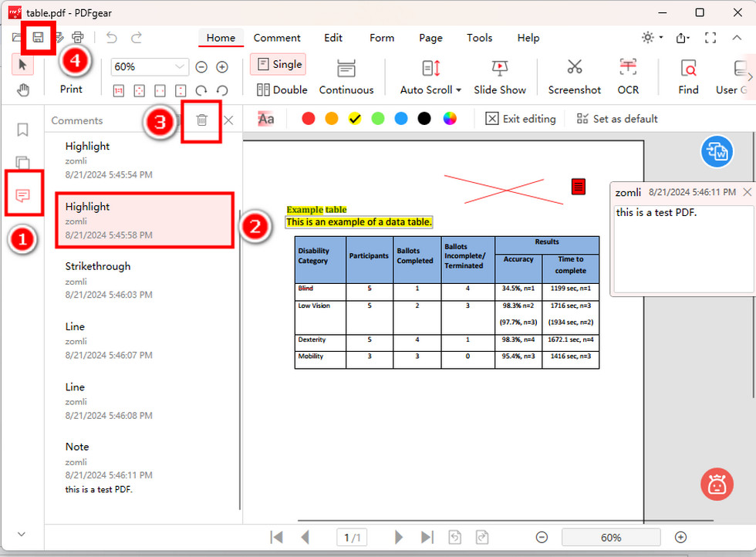Click the page number input field
The width and height of the screenshot is (756, 557).
[x=351, y=537]
